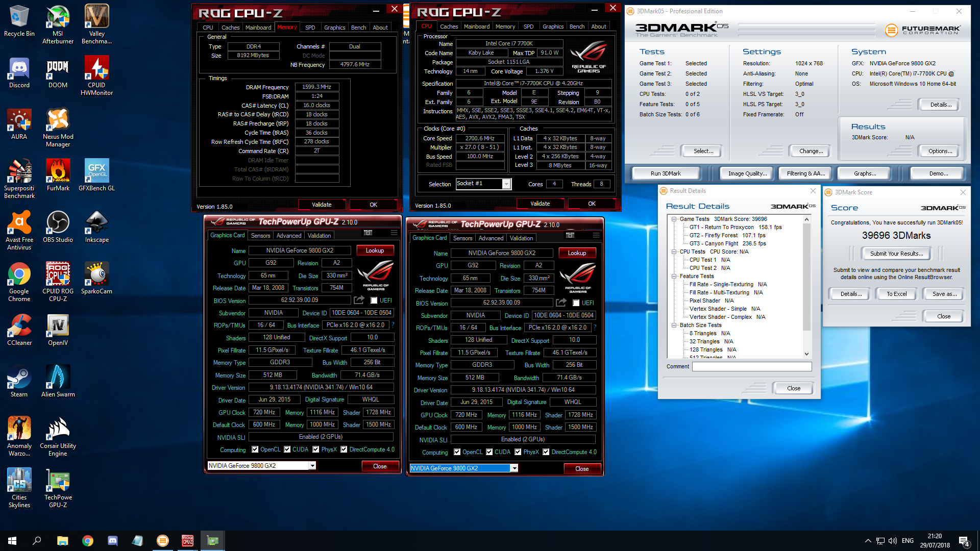Collapse the CPU Tests tree node
980x551 pixels.
[674, 252]
